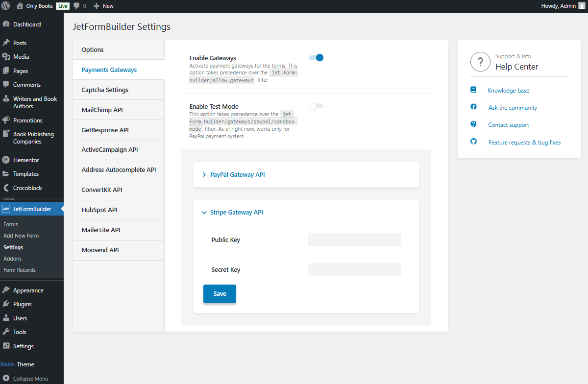
Task: Click the JetFormBuilder plugin icon
Action: coord(7,209)
